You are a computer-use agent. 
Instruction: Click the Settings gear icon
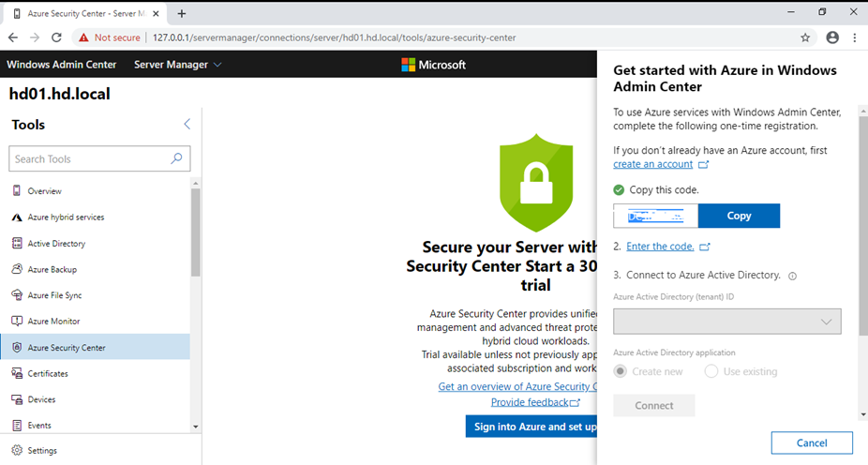[17, 450]
